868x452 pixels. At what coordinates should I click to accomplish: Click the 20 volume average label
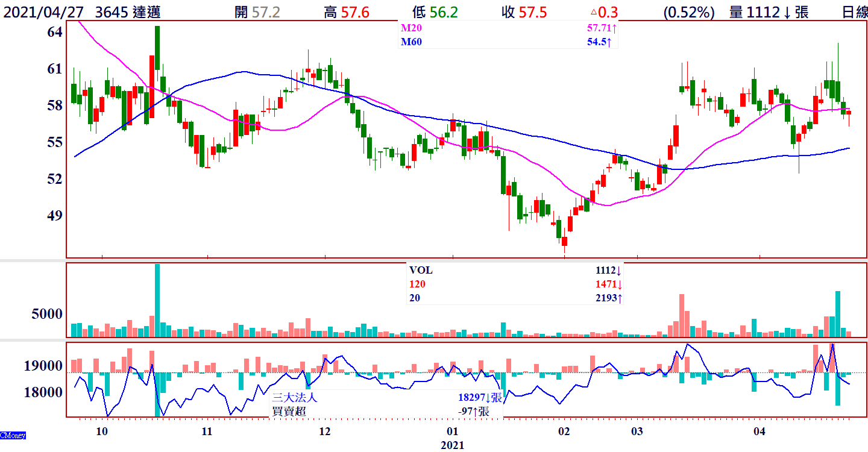point(414,298)
